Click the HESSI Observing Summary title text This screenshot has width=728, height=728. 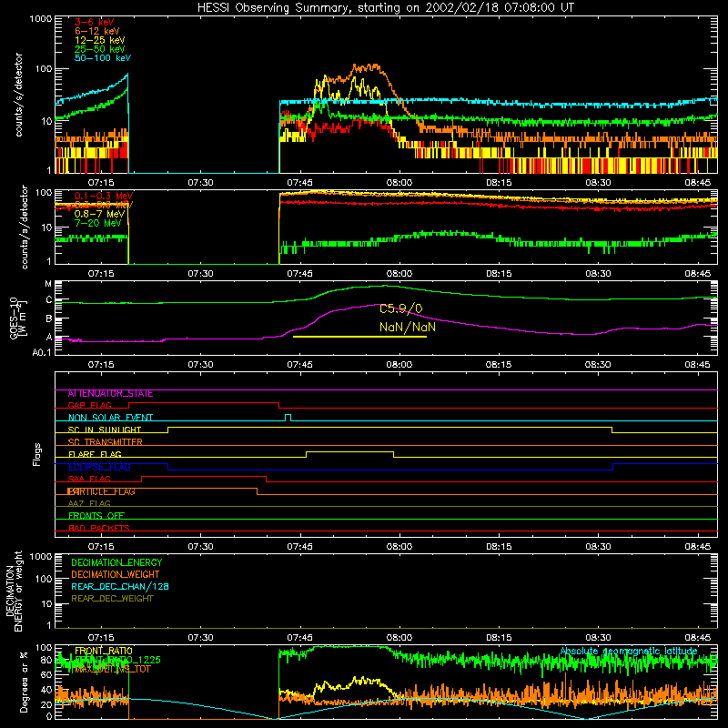(386, 8)
